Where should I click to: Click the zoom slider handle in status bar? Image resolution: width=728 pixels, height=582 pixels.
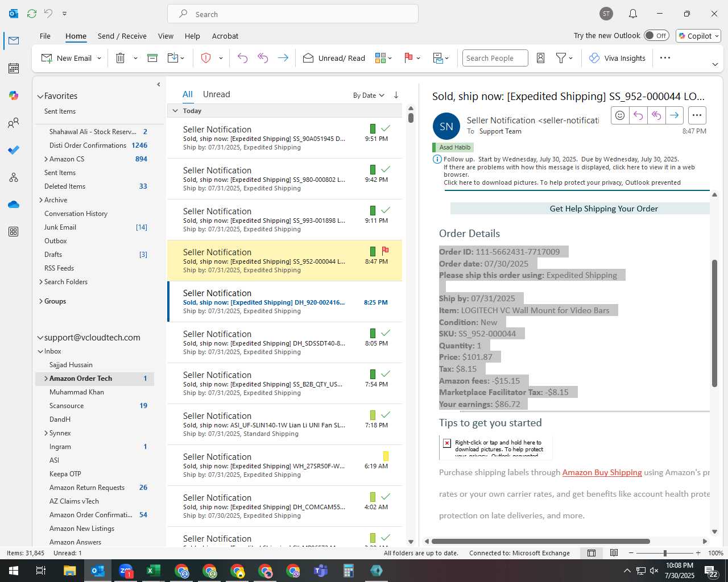tap(665, 553)
